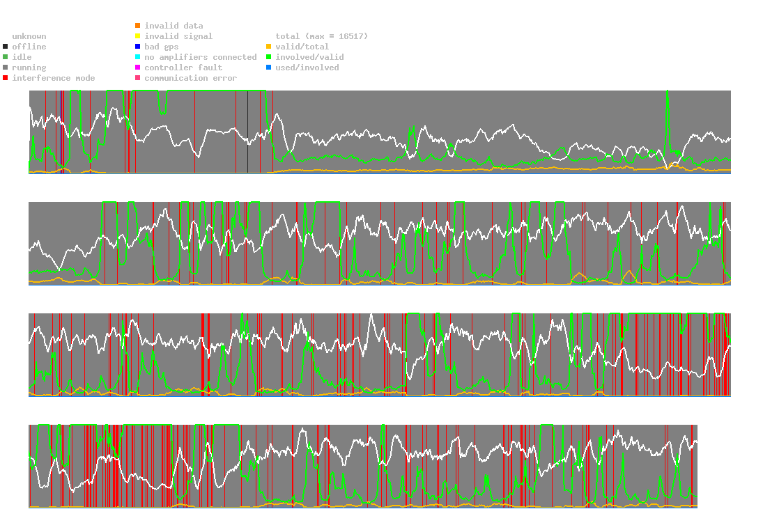Screen dimensions: 763x532
Task: Select the blue bad gps swatch
Action: coord(138,47)
